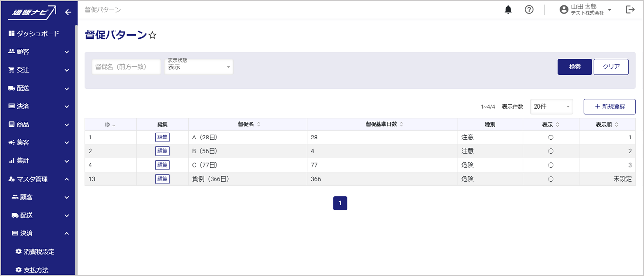This screenshot has width=644, height=276.
Task: Open help via question mark icon
Action: [x=529, y=10]
